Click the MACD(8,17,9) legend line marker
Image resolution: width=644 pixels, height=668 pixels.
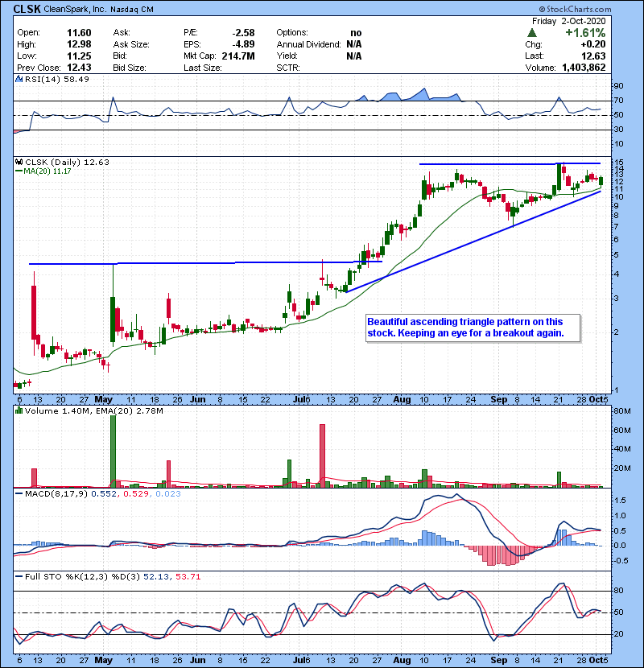19,494
